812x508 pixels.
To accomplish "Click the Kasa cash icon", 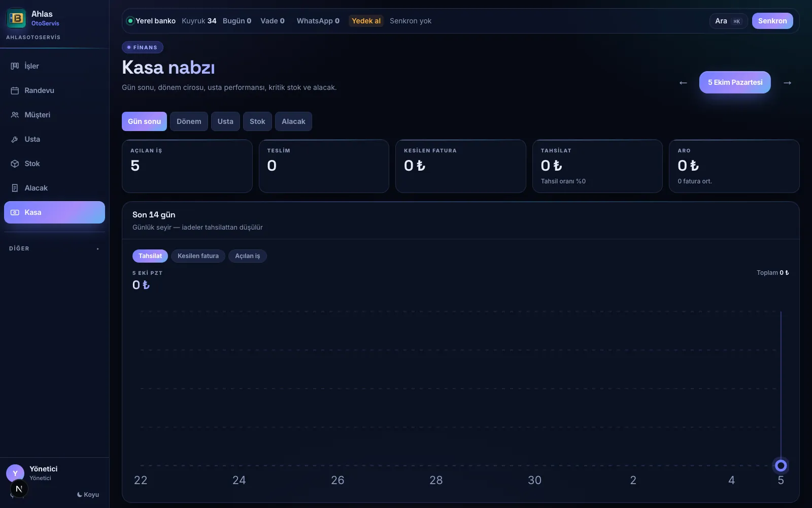I will 15,212.
